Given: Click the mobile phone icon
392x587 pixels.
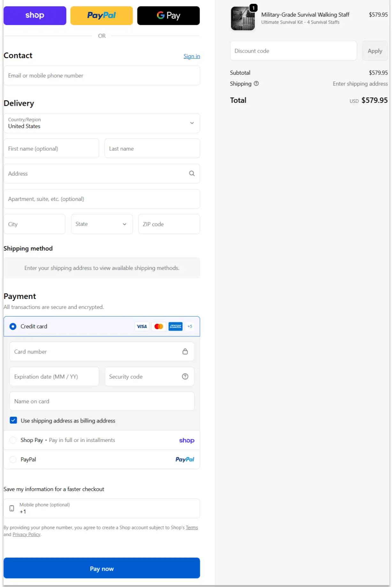Looking at the screenshot, I should tap(12, 508).
